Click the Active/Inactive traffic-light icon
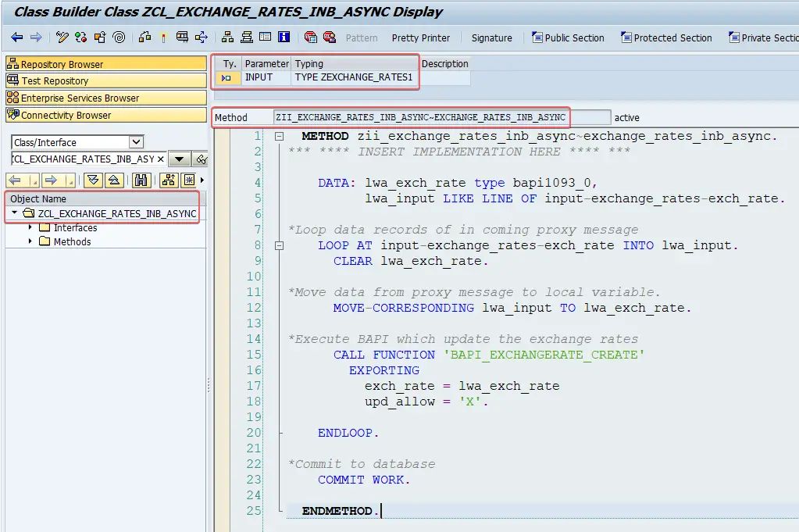Screen dimensions: 799x532 (x=80, y=37)
